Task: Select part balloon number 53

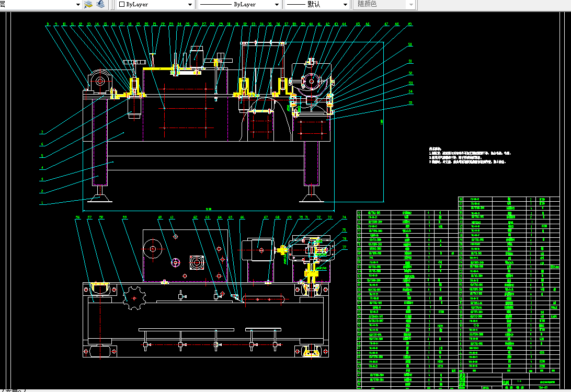Action: click(x=411, y=83)
